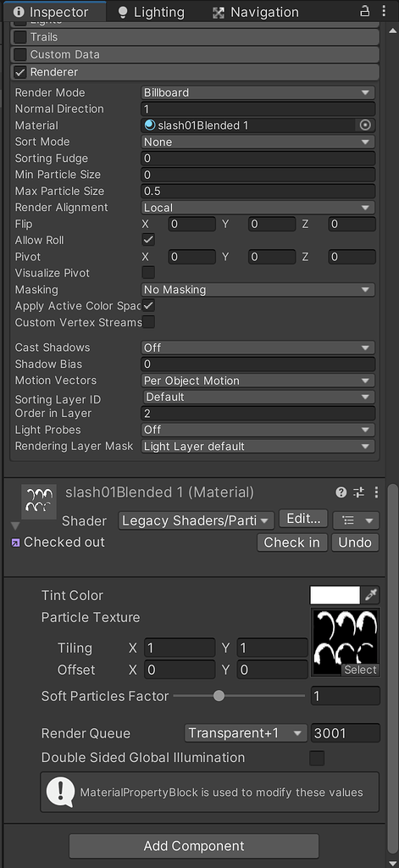Disable the Renderer module checkbox
This screenshot has width=399, height=868.
(x=20, y=72)
